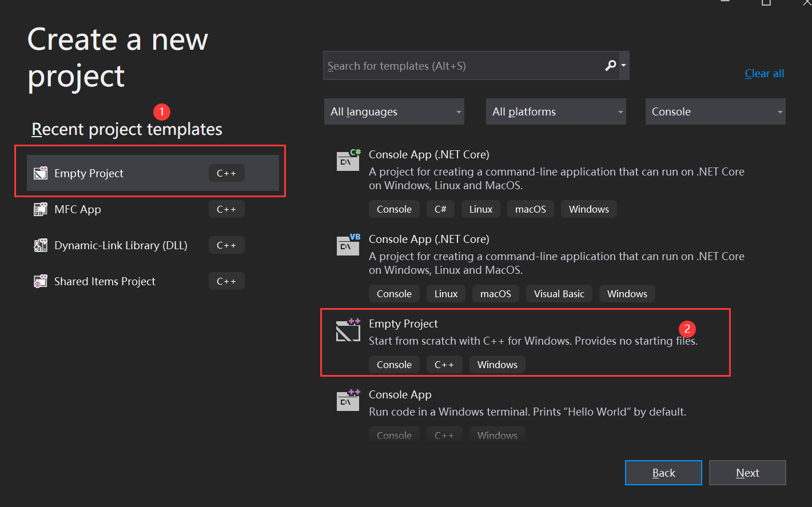Select MFC App recent template
The width and height of the screenshot is (812, 507).
[x=153, y=209]
